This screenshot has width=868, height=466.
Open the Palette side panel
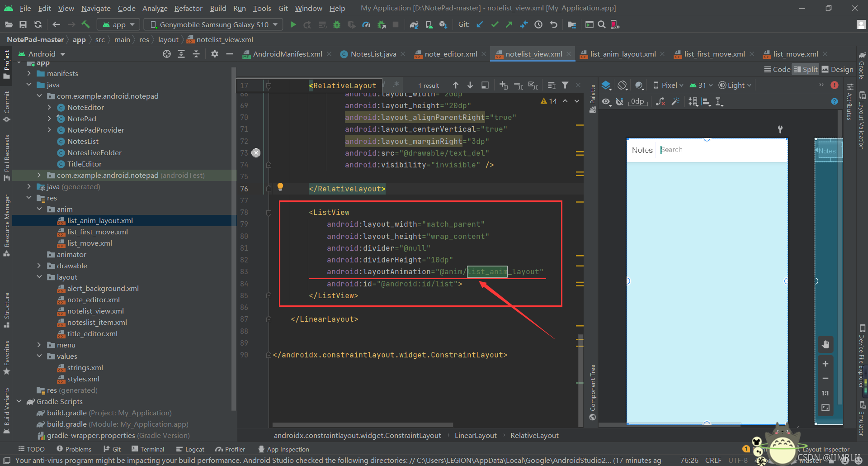click(x=593, y=99)
